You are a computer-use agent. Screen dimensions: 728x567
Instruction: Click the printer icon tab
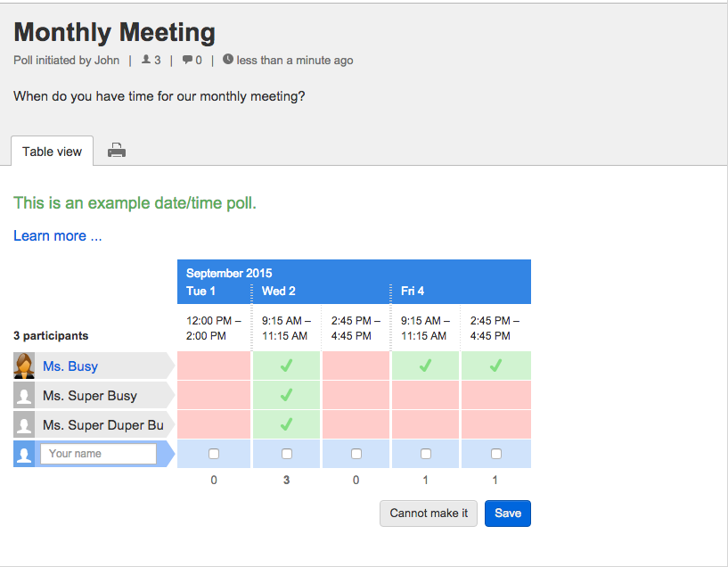[x=117, y=151]
